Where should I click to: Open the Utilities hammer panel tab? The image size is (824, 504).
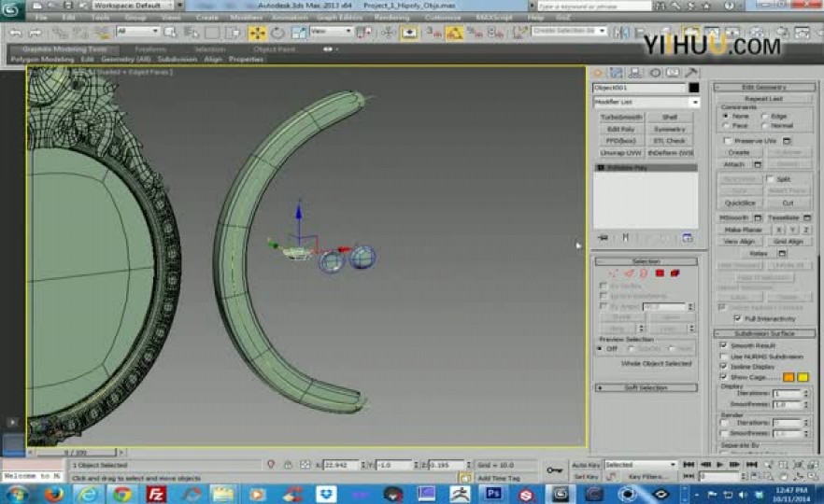(691, 73)
